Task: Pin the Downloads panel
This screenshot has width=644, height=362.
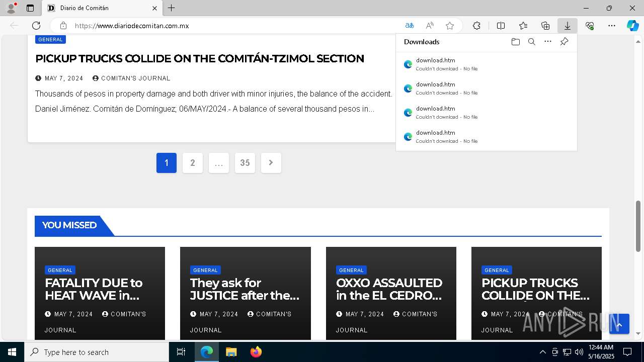Action: click(564, 42)
